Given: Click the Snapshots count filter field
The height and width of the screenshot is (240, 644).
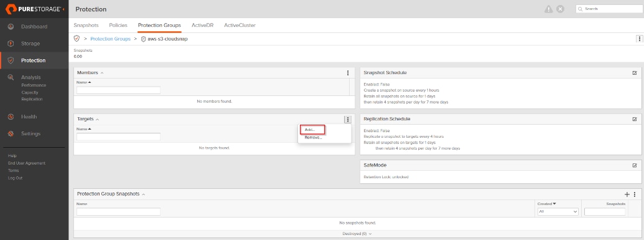Looking at the screenshot, I should tap(605, 211).
